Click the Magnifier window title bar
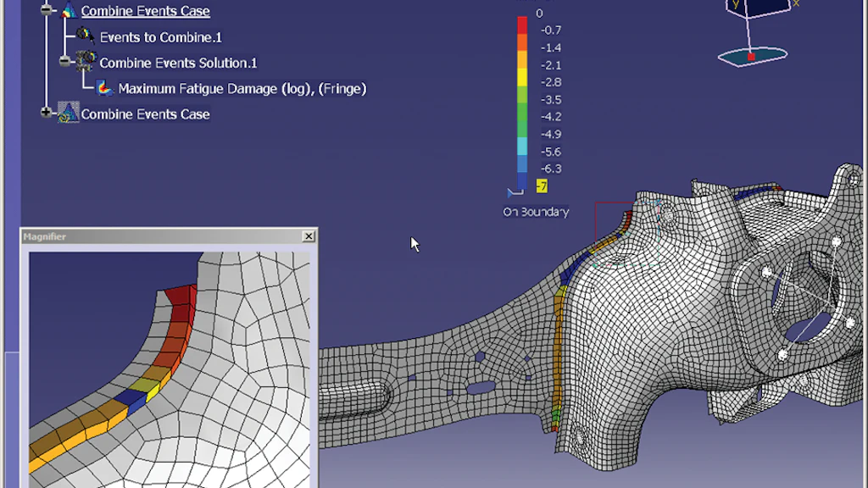The height and width of the screenshot is (488, 868). 169,236
